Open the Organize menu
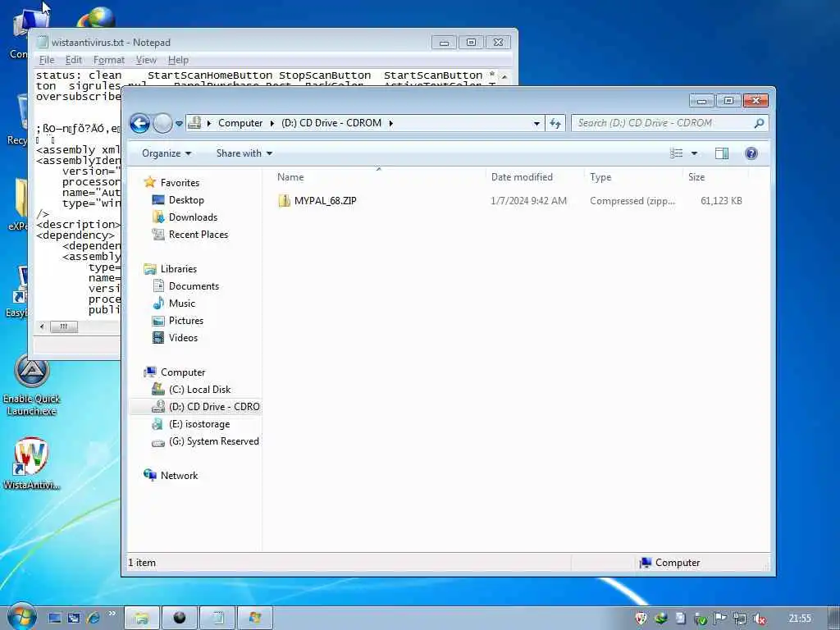The height and width of the screenshot is (630, 840). [166, 153]
